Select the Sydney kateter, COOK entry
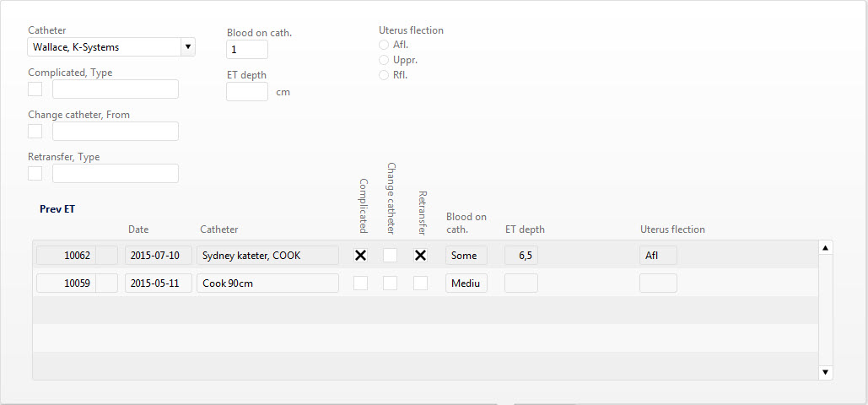The width and height of the screenshot is (868, 405). (267, 256)
